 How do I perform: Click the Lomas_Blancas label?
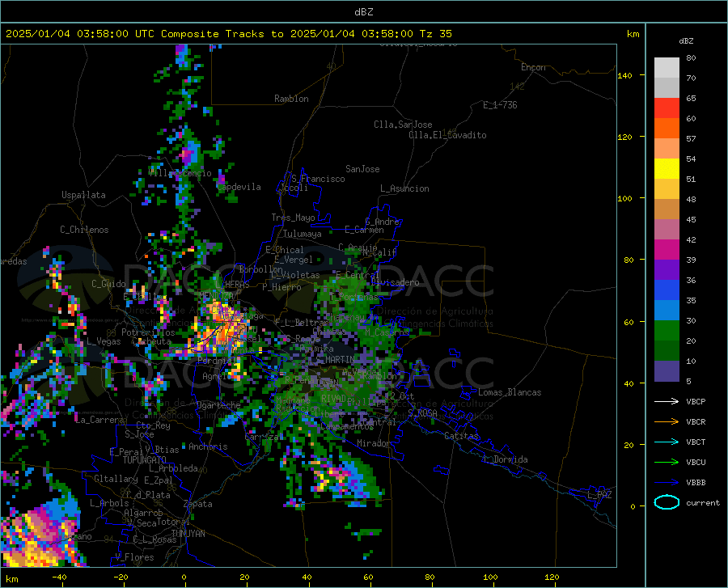[510, 392]
